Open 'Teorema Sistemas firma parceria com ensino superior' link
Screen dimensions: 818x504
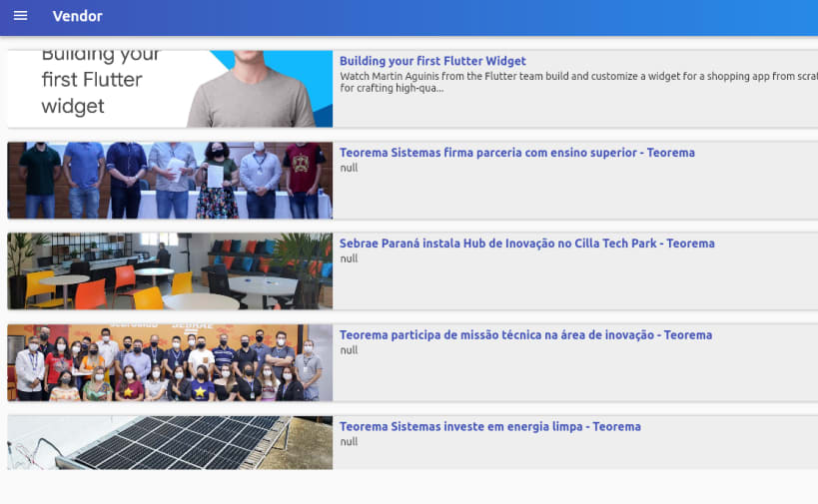pyautogui.click(x=517, y=153)
